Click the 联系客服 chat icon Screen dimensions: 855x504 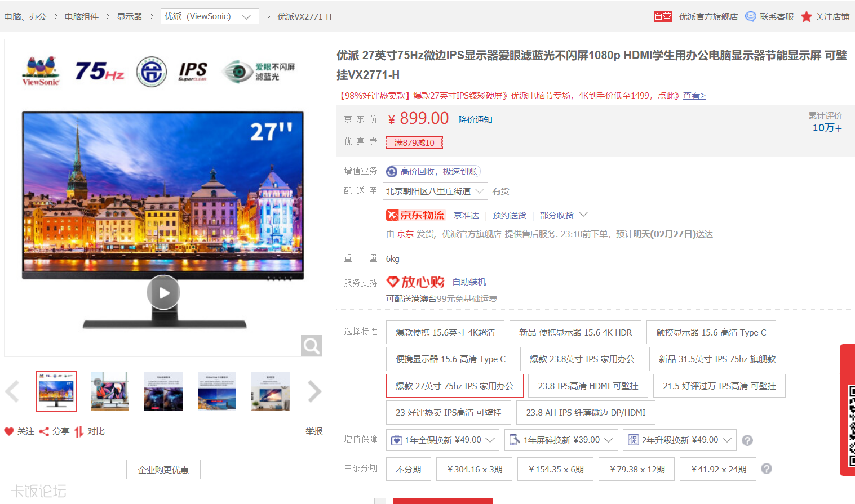[751, 16]
